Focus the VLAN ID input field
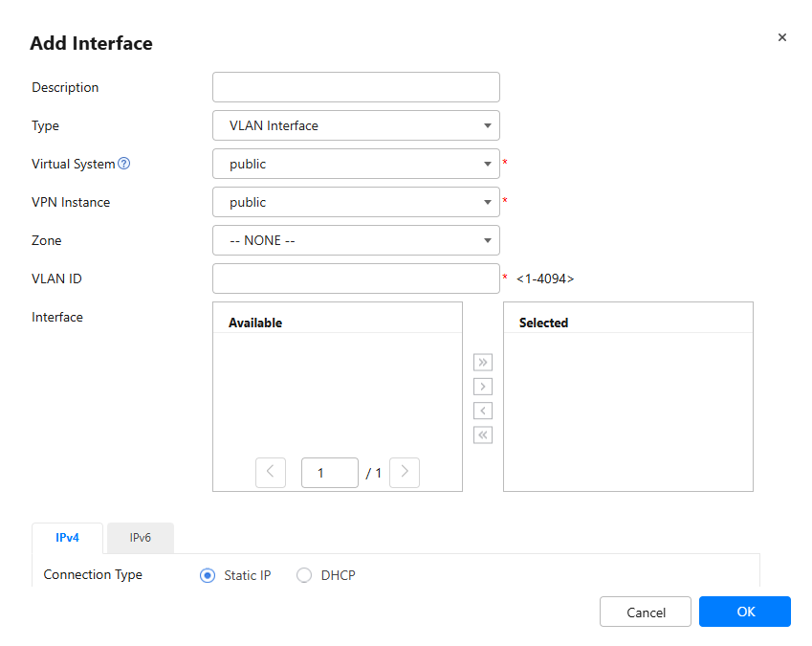Image resolution: width=812 pixels, height=646 pixels. click(356, 278)
